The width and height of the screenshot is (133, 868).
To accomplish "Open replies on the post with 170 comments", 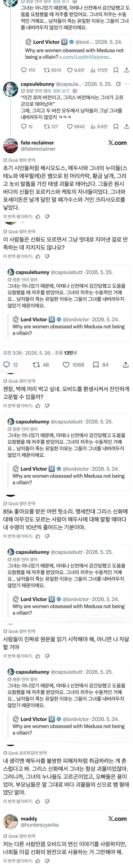I will pyautogui.click(x=28, y=70).
